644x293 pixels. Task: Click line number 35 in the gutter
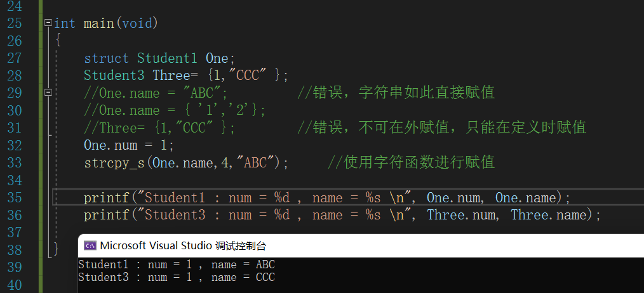click(15, 197)
